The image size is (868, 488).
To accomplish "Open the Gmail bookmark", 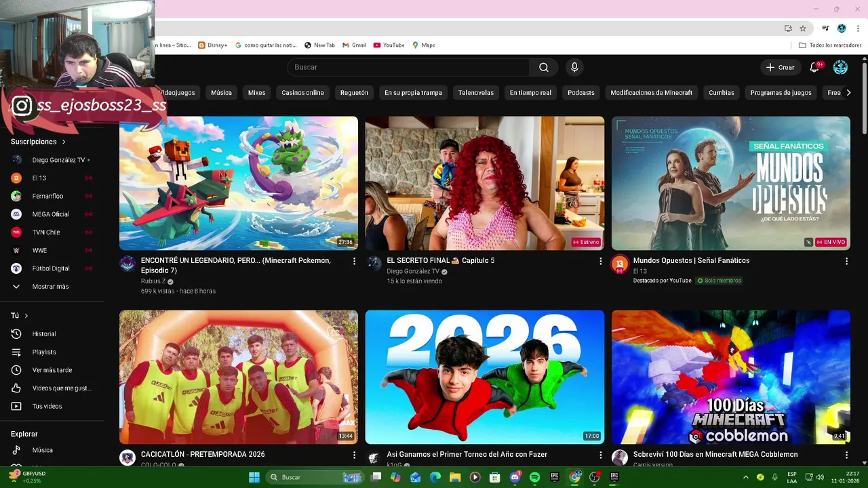I will (355, 45).
